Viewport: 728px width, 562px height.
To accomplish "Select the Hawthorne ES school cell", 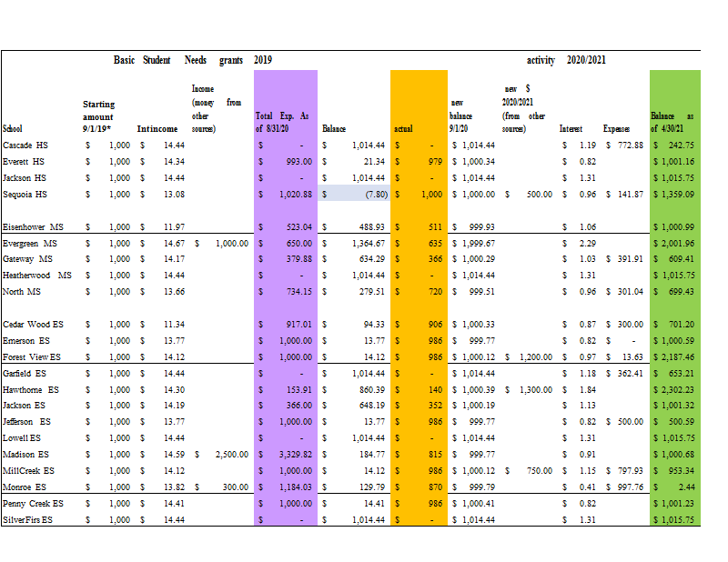I will click(31, 390).
